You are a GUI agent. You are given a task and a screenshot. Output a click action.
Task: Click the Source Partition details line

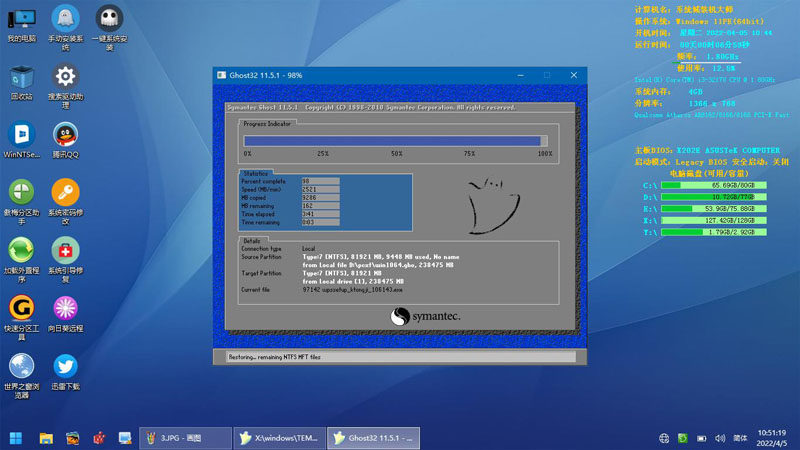coord(381,257)
